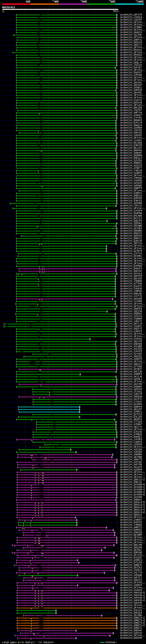
Task: Select hit label UniRef100_Q8U2A6
Action: [131, 548]
